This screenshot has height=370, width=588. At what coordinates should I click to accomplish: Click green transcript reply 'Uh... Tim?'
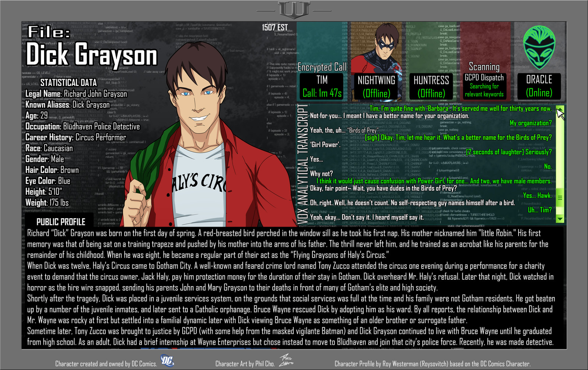[x=540, y=210]
